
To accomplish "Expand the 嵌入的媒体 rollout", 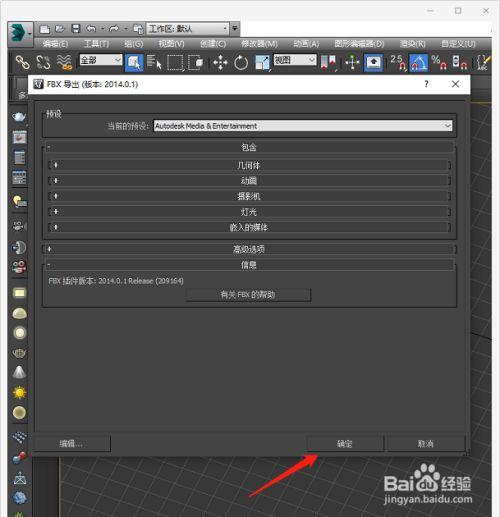I will click(x=249, y=227).
